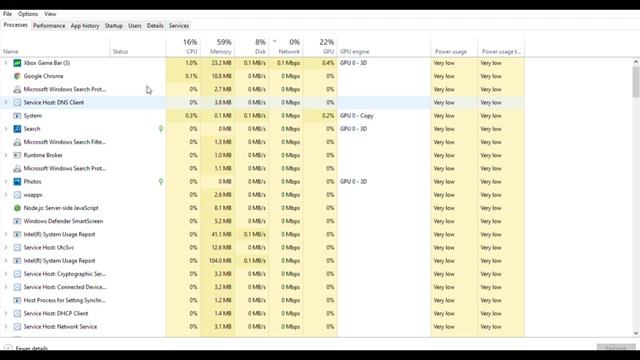Click the Photos app icon
Screen dimensions: 640x360
[17, 182]
